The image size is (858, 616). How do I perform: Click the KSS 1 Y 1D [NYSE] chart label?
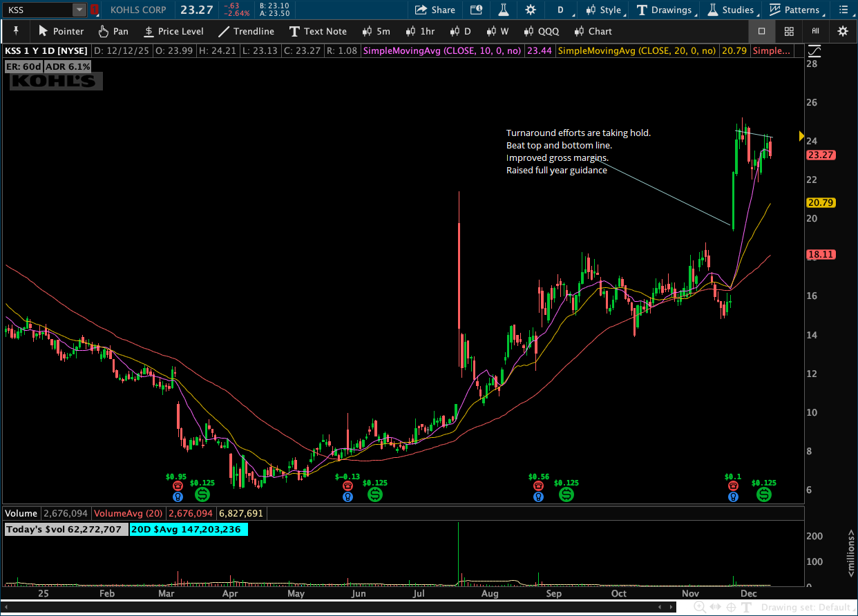point(46,50)
